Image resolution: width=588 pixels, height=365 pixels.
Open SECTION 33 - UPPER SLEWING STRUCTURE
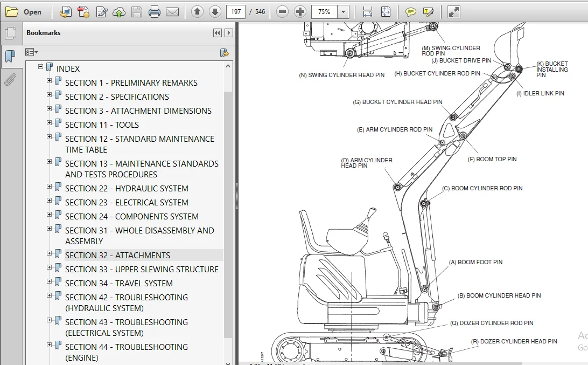[142, 269]
